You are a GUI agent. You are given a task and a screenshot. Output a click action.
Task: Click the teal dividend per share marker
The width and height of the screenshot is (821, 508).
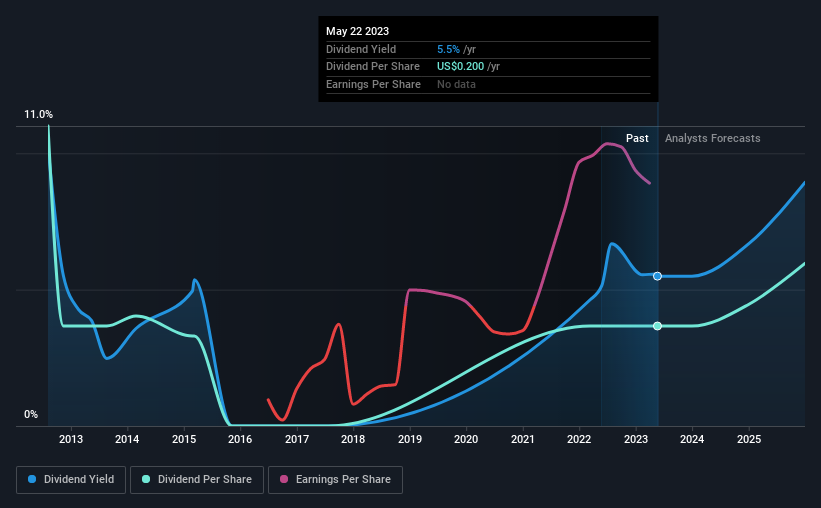pos(658,326)
